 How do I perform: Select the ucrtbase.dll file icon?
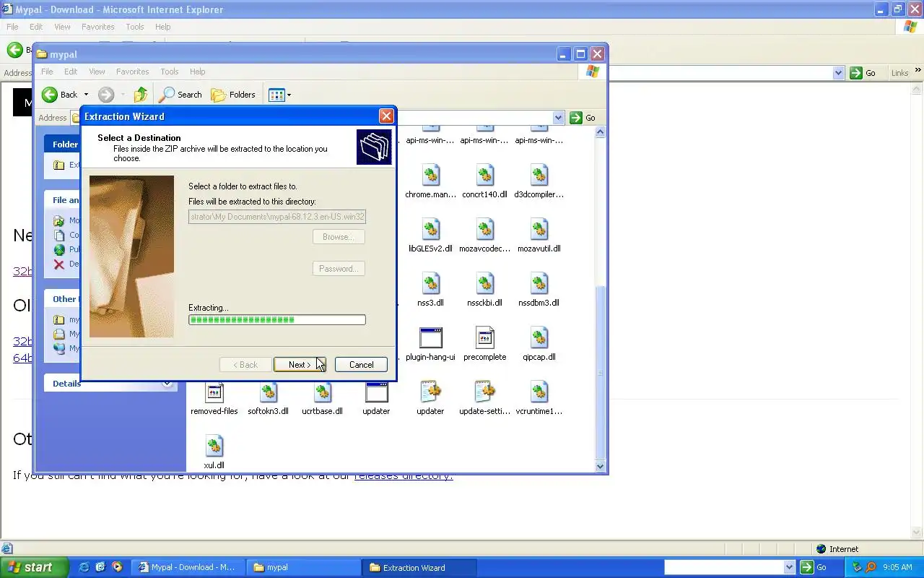322,392
